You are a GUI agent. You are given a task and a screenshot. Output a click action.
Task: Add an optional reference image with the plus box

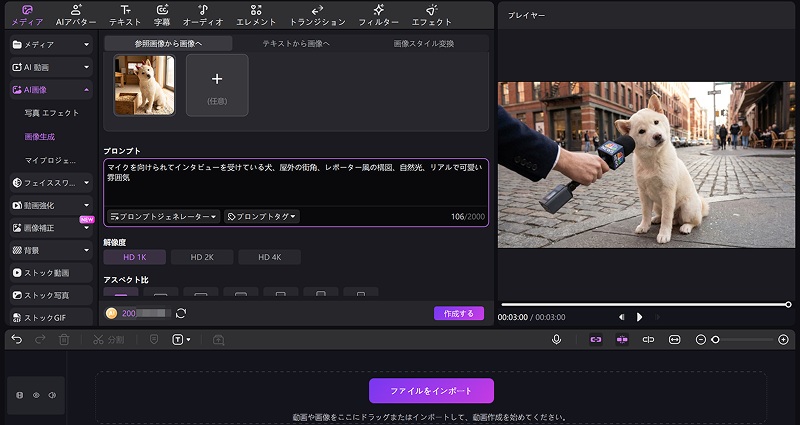point(217,85)
